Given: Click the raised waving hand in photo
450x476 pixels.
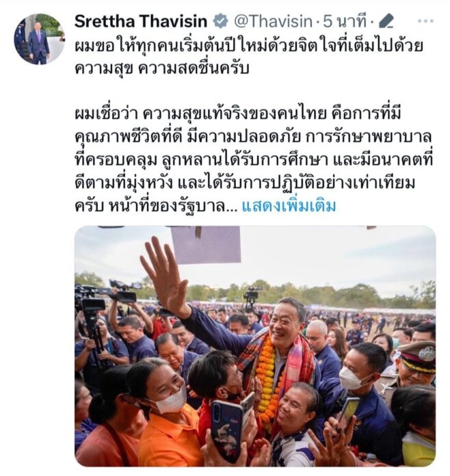Looking at the screenshot, I should click(x=166, y=275).
